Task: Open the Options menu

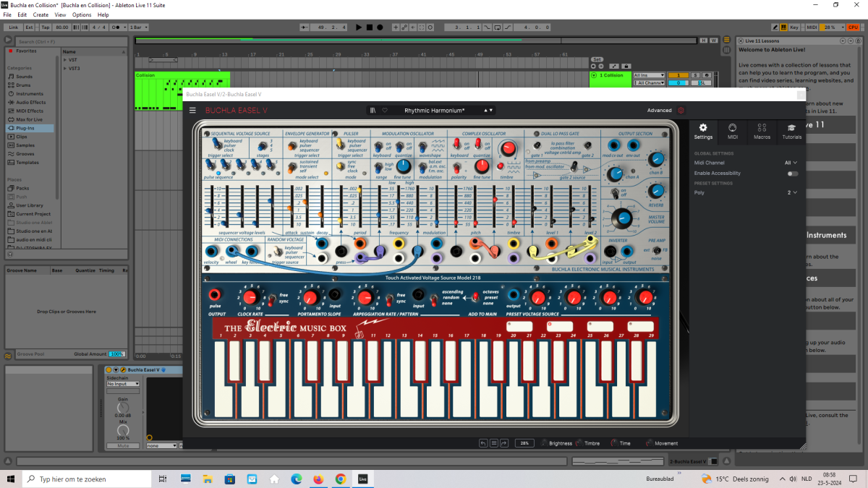Action: (x=82, y=14)
